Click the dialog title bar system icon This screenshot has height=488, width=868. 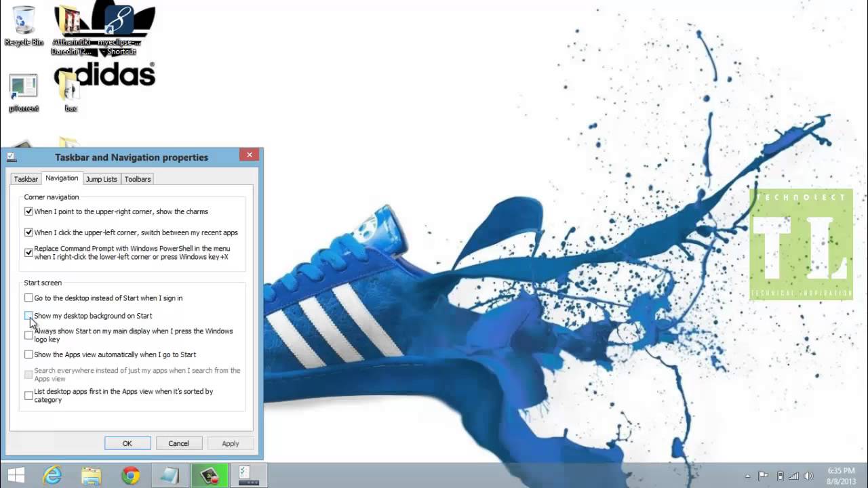tap(12, 157)
